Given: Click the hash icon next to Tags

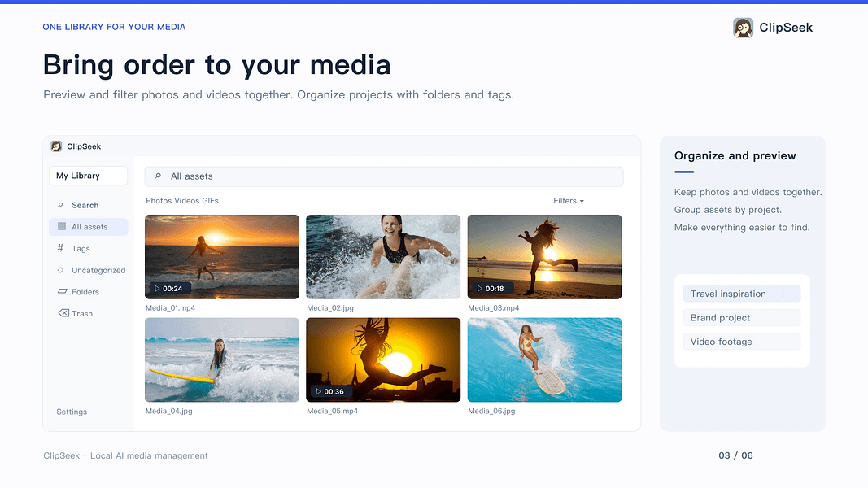Looking at the screenshot, I should click(60, 248).
